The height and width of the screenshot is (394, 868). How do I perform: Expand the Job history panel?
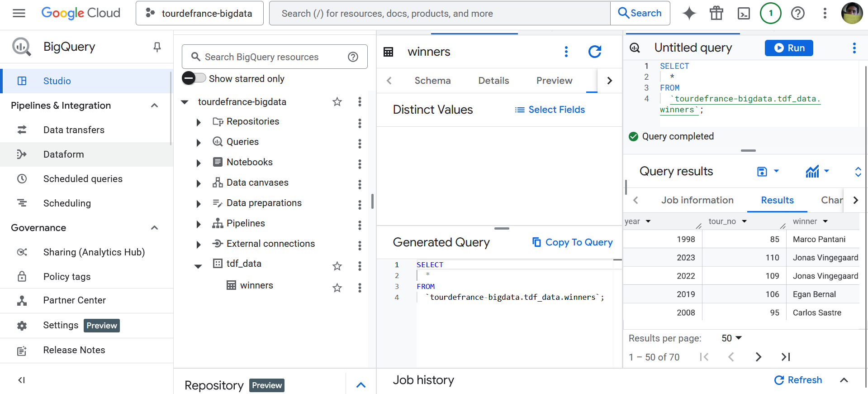coord(844,380)
